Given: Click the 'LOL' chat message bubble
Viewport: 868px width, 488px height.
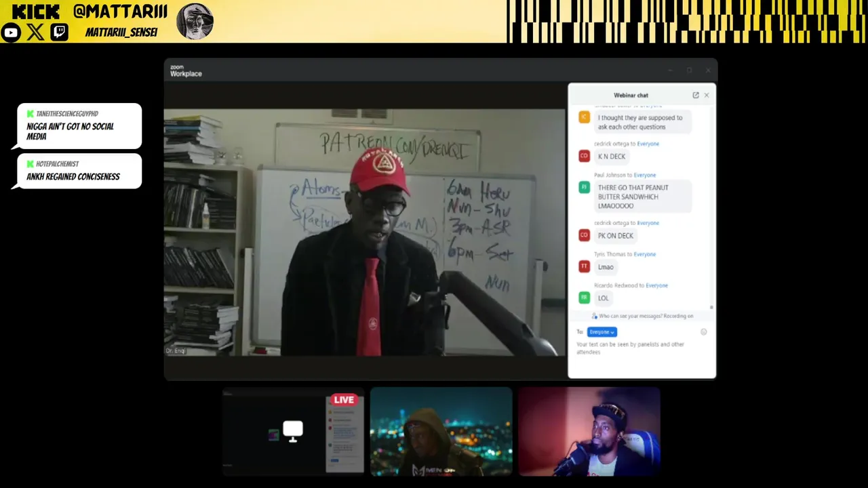Looking at the screenshot, I should click(x=604, y=298).
